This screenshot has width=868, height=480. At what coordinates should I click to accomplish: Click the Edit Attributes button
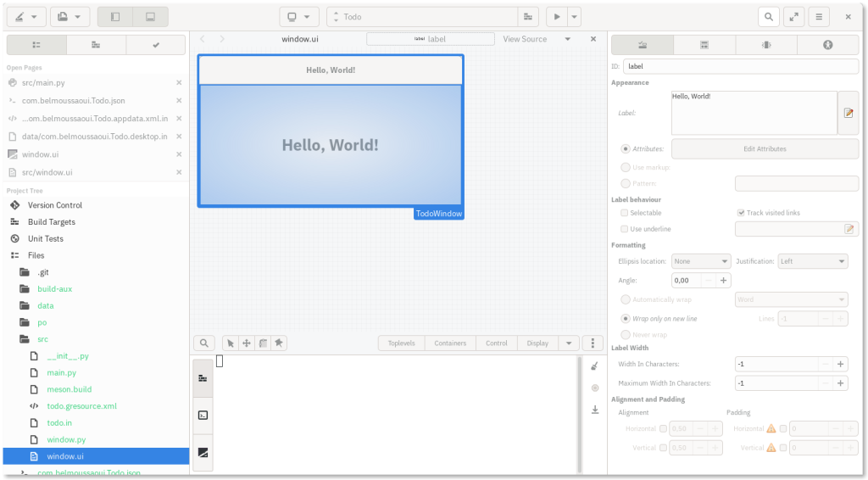pyautogui.click(x=765, y=149)
